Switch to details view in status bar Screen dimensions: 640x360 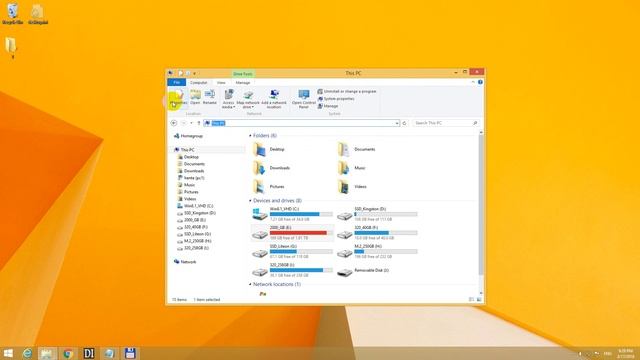[x=471, y=300]
